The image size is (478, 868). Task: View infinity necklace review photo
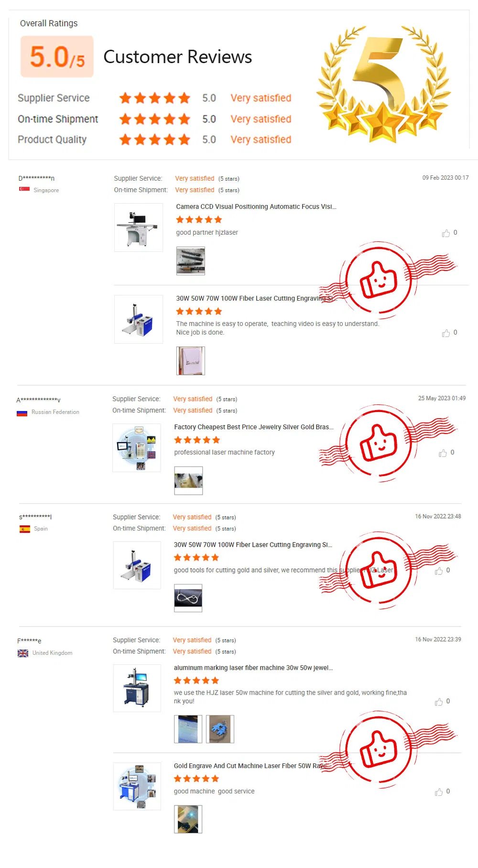[x=188, y=598]
